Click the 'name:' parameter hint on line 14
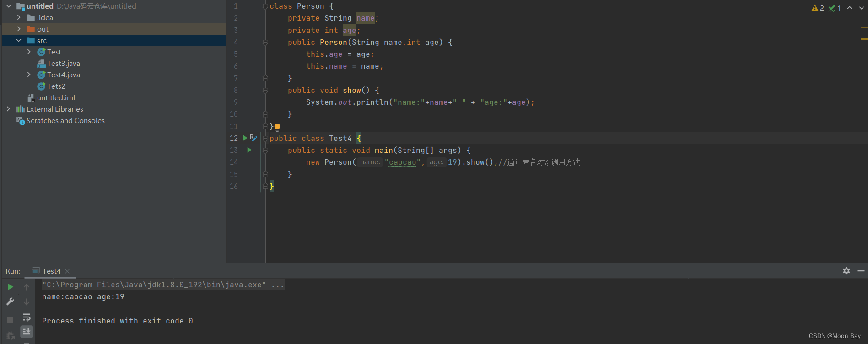This screenshot has width=868, height=344. click(370, 162)
